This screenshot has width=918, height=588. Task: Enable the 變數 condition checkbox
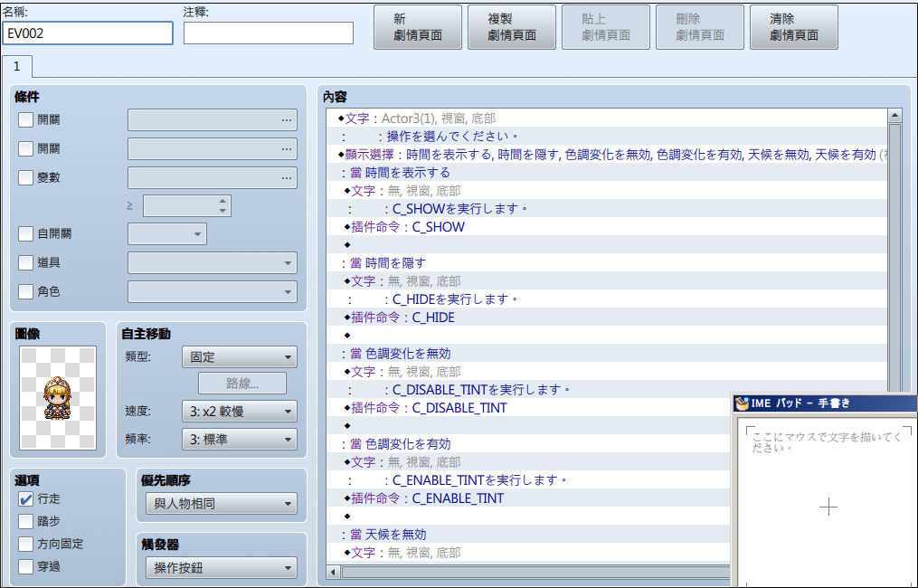[25, 177]
